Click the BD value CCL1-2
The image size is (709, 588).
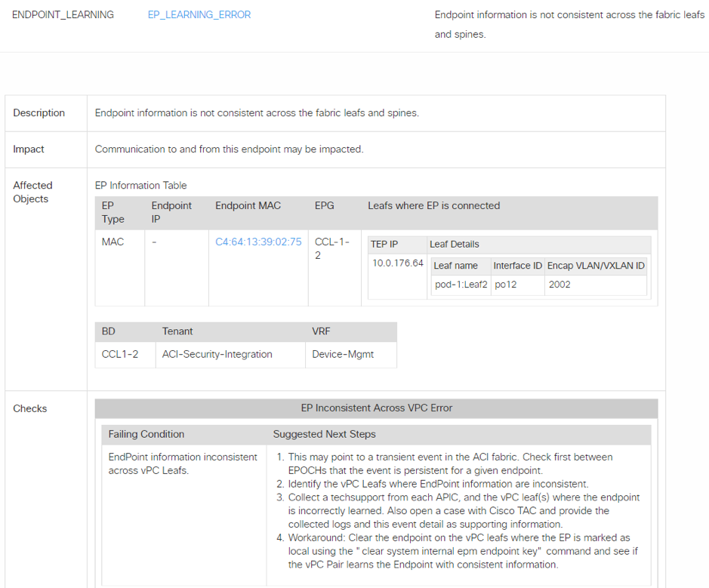point(120,354)
